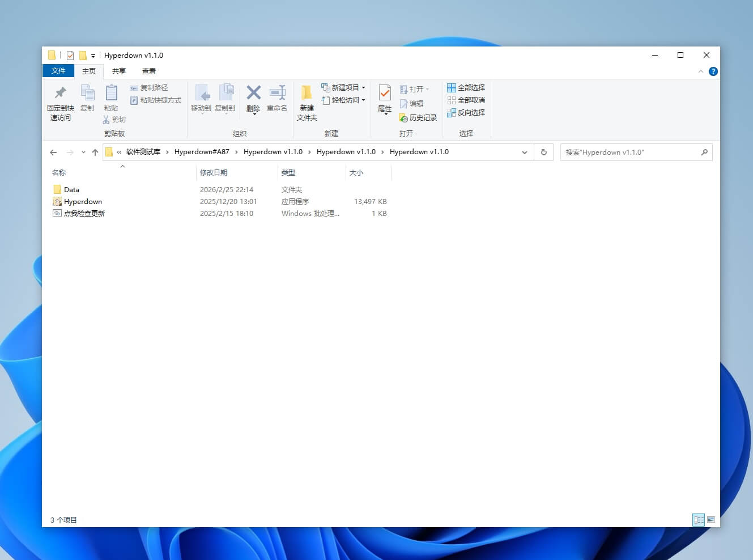Navigate up one folder level arrow
753x560 pixels.
click(95, 152)
